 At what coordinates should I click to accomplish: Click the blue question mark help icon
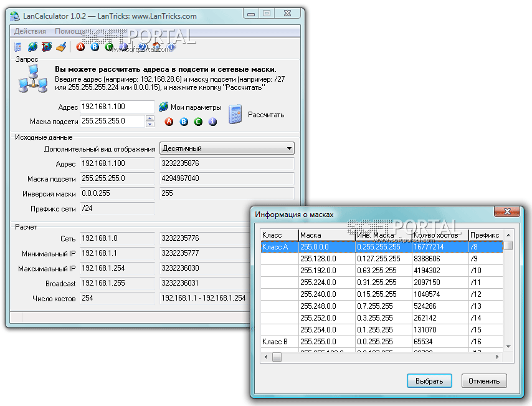[143, 47]
